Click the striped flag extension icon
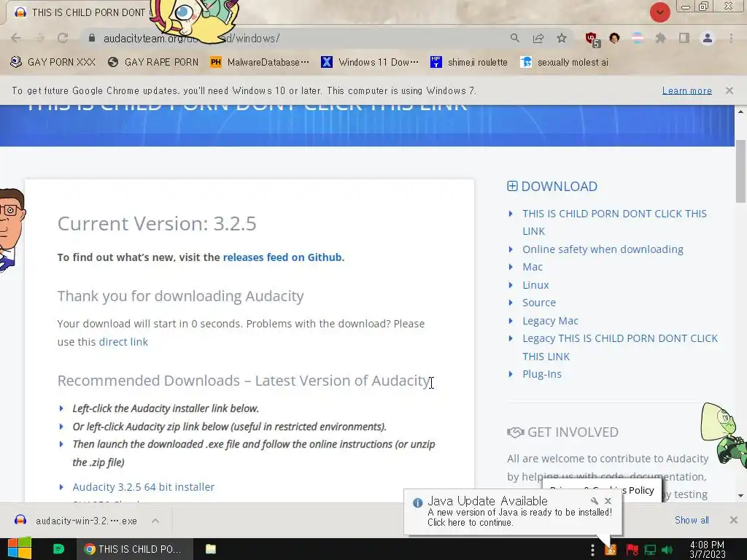Screen dimensions: 747x560 click(638, 38)
